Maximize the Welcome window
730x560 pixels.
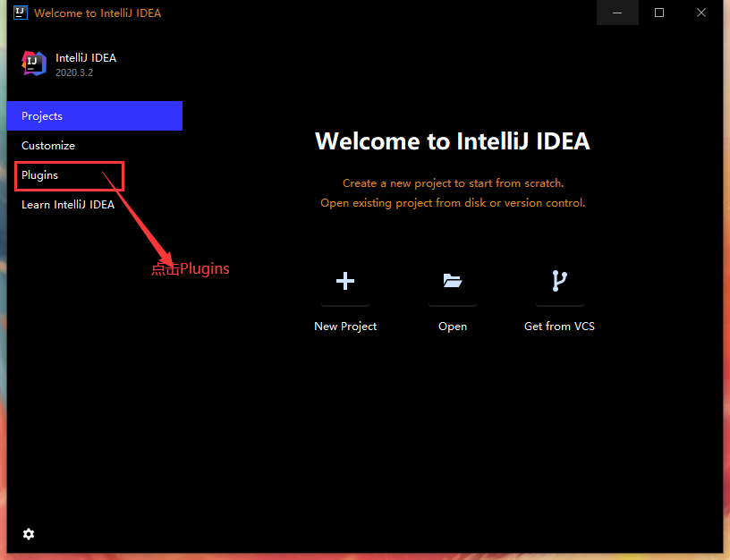[659, 13]
